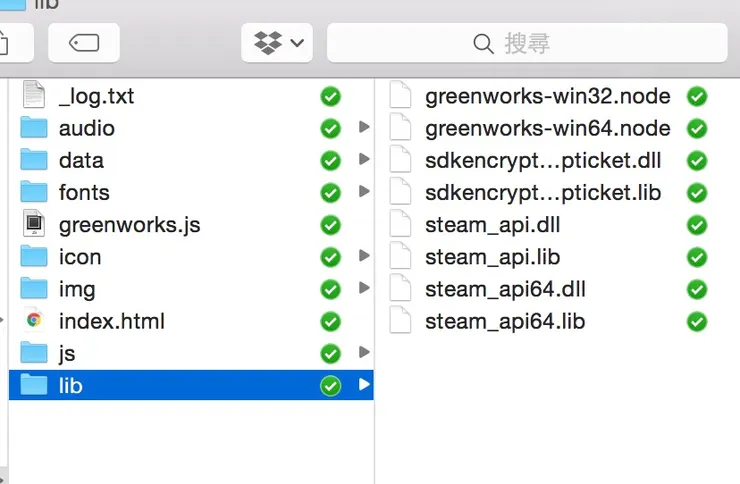
Task: Expand the img folder arrow
Action: coord(364,288)
